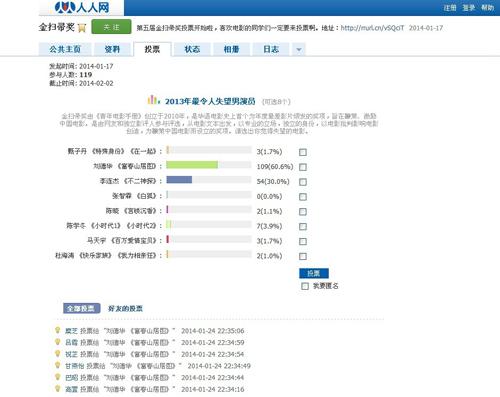Click the voter name on the 22:34:59 row
Screen dimensions: 500x397
pyautogui.click(x=71, y=343)
